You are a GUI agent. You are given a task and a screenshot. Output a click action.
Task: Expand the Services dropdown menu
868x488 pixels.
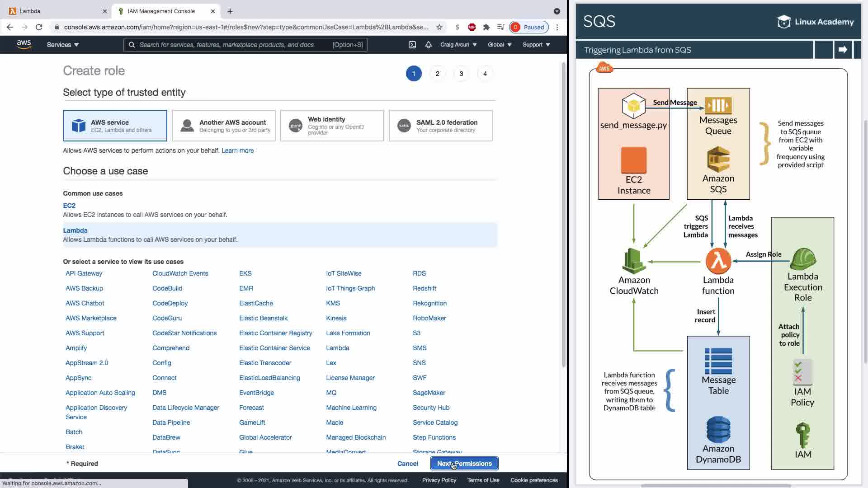point(63,45)
